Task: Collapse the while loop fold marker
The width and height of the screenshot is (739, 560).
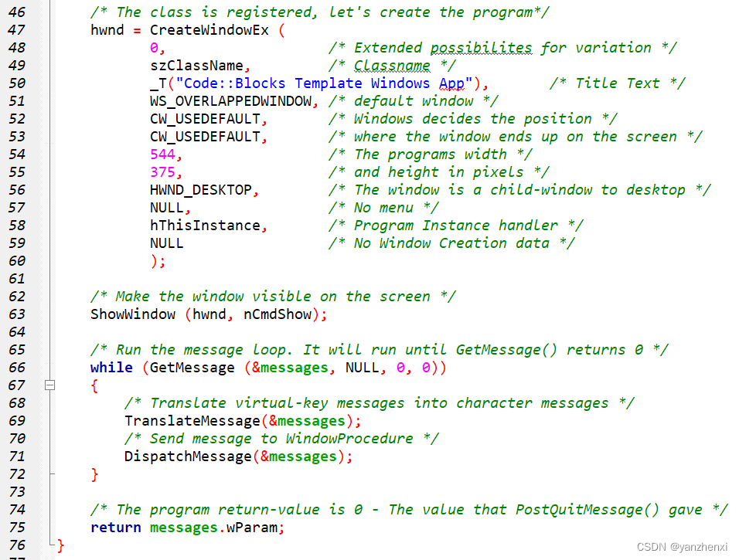Action: coord(49,385)
